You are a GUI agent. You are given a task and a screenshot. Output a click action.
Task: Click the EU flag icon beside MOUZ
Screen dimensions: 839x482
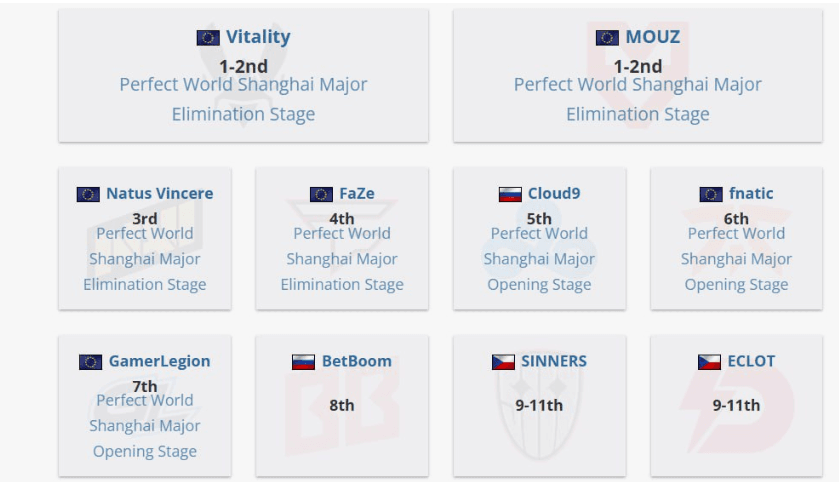[x=607, y=37]
